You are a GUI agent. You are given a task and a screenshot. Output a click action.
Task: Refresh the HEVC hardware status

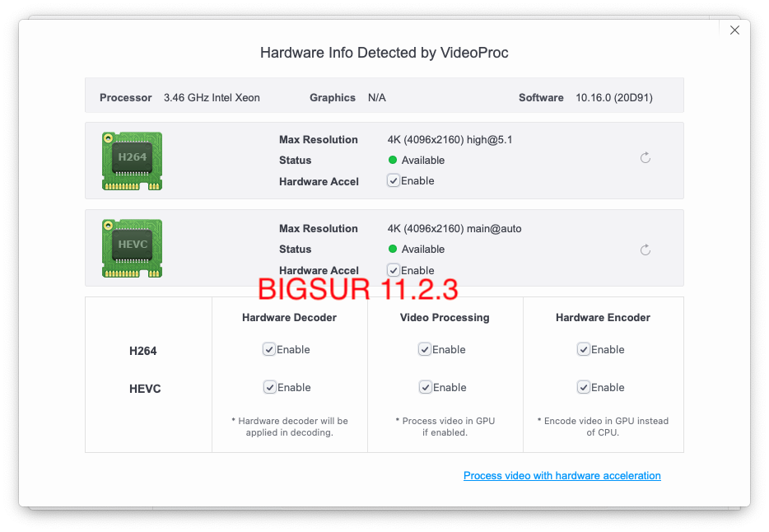(x=645, y=250)
